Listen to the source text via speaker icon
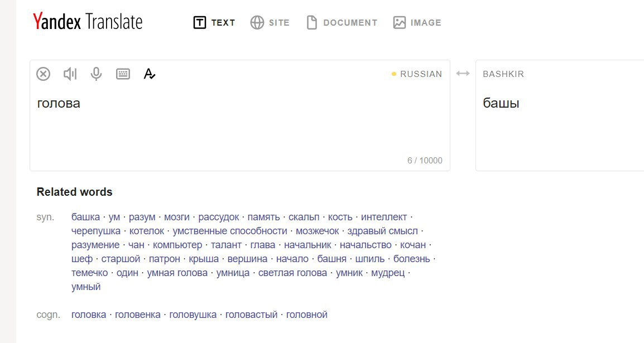This screenshot has width=644, height=343. point(70,74)
